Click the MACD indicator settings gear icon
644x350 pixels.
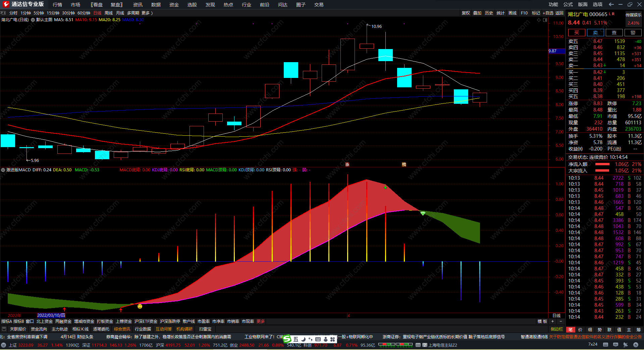3,170
